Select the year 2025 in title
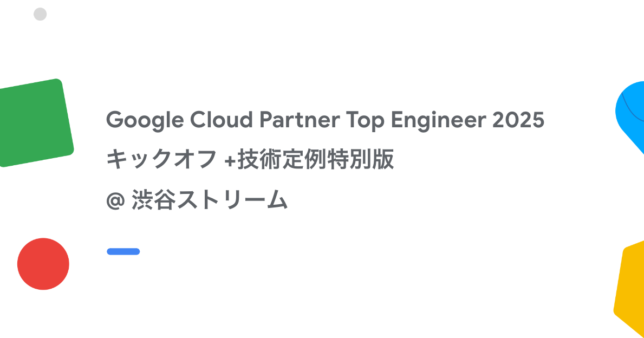The height and width of the screenshot is (338, 644). click(x=518, y=120)
